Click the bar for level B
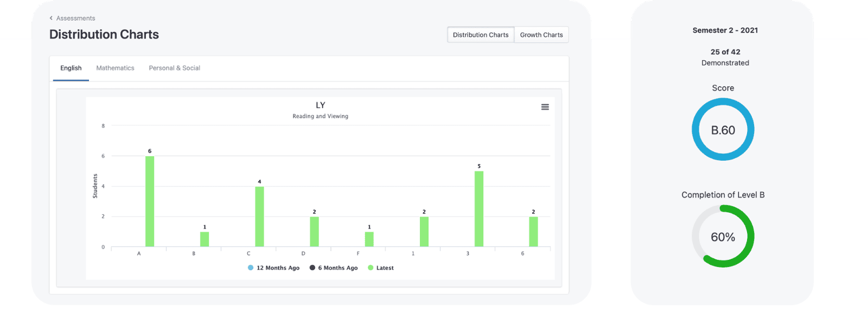 tap(205, 239)
